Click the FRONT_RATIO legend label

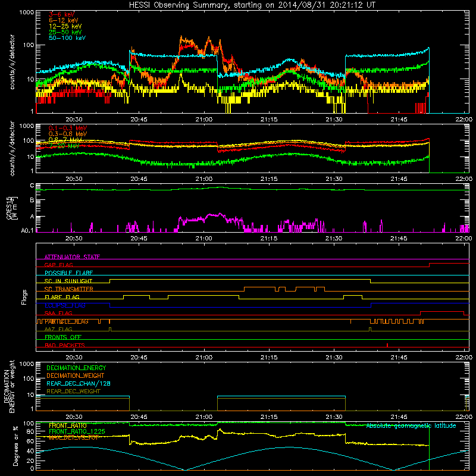[x=68, y=425]
